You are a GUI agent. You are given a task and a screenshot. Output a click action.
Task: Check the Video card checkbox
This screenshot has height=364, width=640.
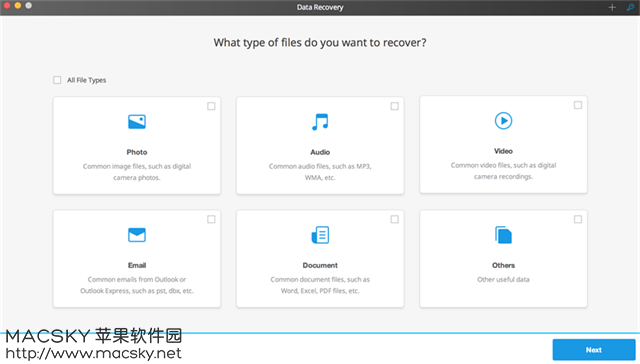click(x=578, y=105)
